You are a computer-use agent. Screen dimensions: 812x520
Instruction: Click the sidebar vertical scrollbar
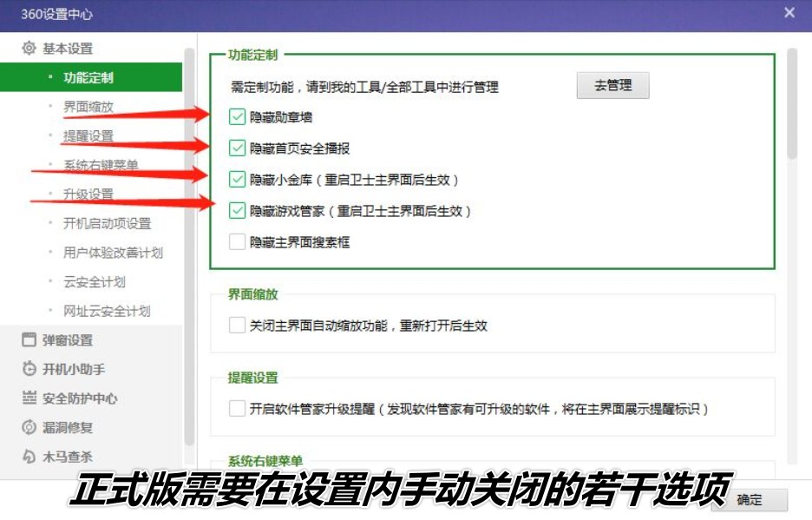tap(189, 247)
